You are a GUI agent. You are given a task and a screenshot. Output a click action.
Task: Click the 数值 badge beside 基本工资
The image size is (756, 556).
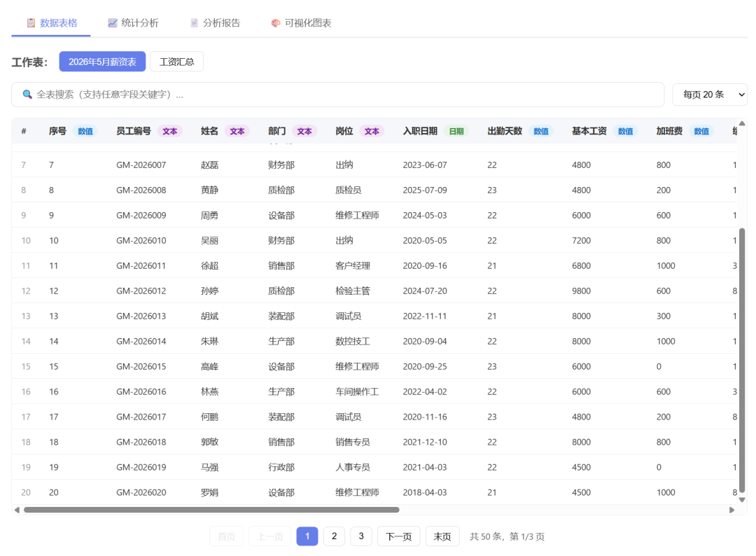click(625, 131)
